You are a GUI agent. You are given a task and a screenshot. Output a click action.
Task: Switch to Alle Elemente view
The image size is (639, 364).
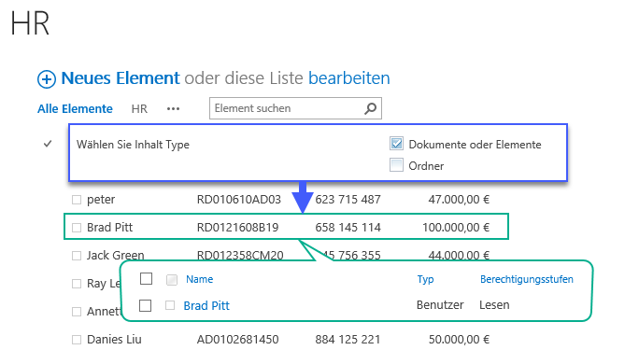pyautogui.click(x=75, y=108)
